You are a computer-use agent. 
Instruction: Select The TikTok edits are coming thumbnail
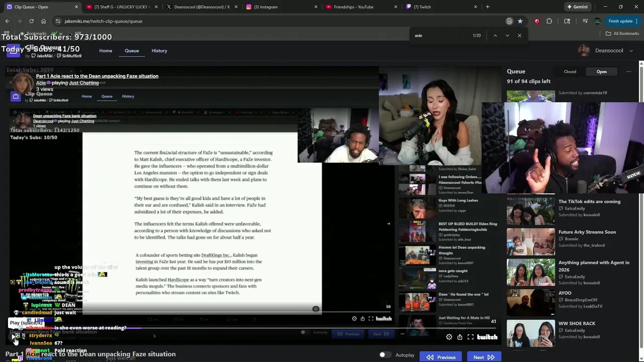(x=531, y=211)
